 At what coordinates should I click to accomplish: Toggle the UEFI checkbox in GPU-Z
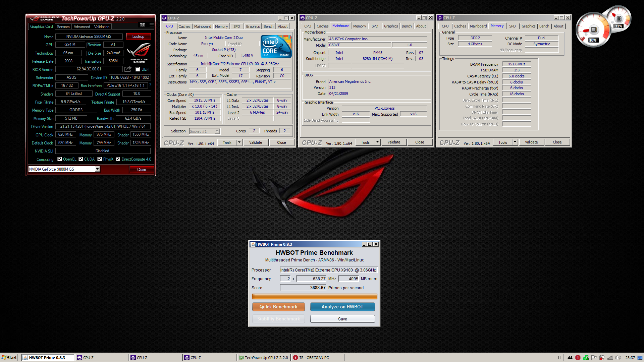point(138,69)
